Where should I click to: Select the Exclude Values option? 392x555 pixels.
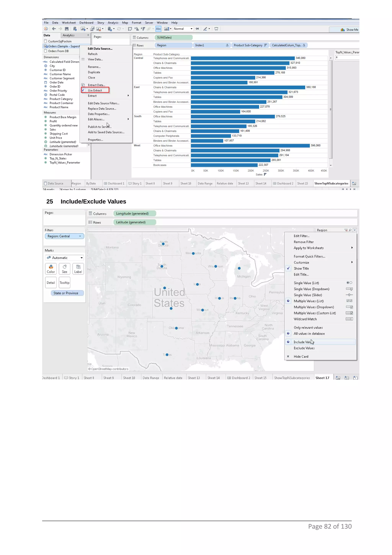click(x=304, y=348)
